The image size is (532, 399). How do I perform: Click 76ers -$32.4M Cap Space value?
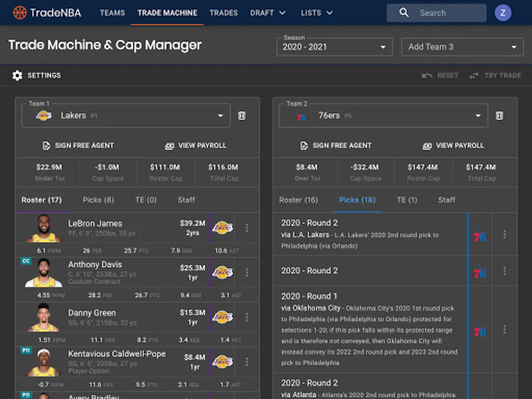(x=365, y=167)
